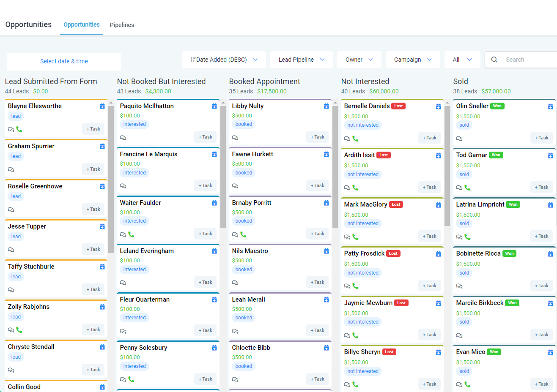Image resolution: width=557 pixels, height=392 pixels.
Task: Click the $57,000.00 Sold column total
Action: 496,91
